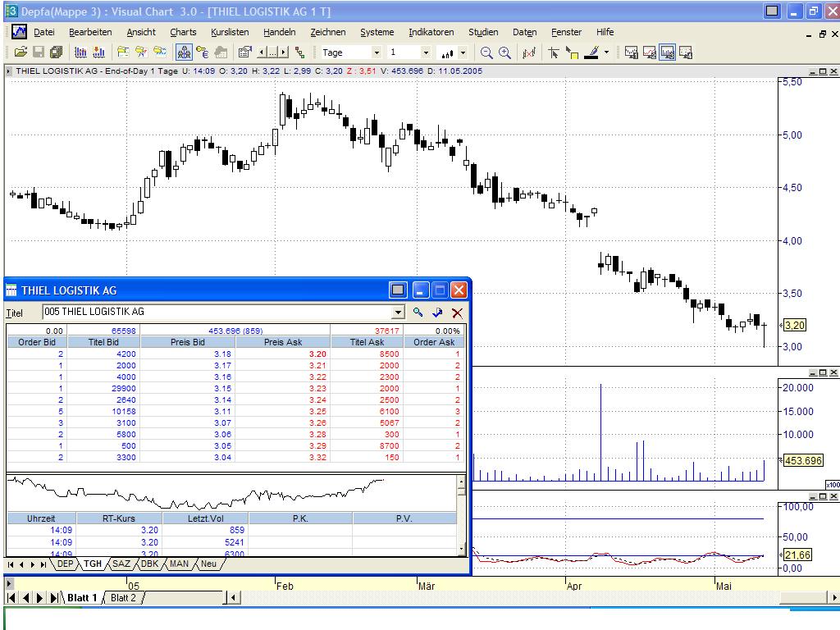This screenshot has height=630, width=840.
Task: Select the zoom in magnifier tool
Action: click(503, 51)
